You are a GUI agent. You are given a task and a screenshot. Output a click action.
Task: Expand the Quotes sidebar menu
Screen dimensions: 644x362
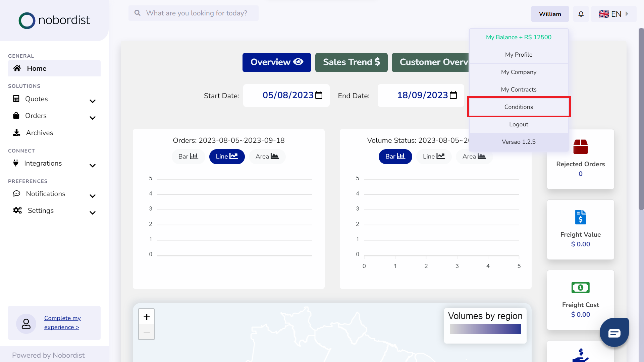93,101
